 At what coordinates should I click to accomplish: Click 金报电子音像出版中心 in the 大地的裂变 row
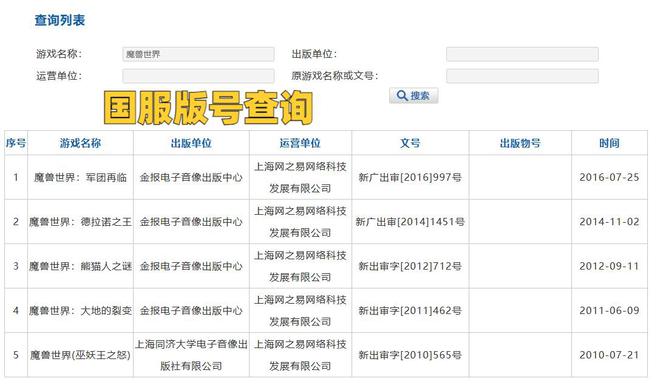191,310
